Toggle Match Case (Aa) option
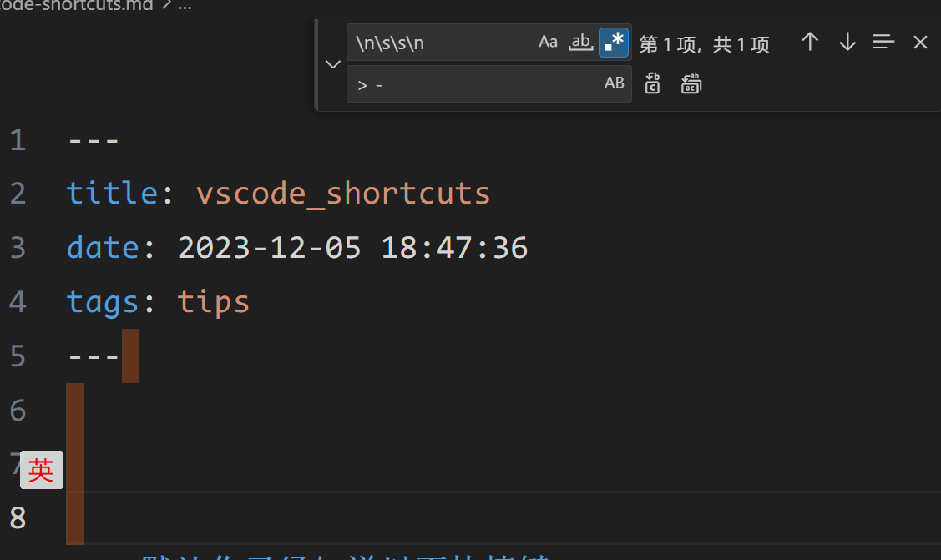Screen dimensions: 941x560 548,42
